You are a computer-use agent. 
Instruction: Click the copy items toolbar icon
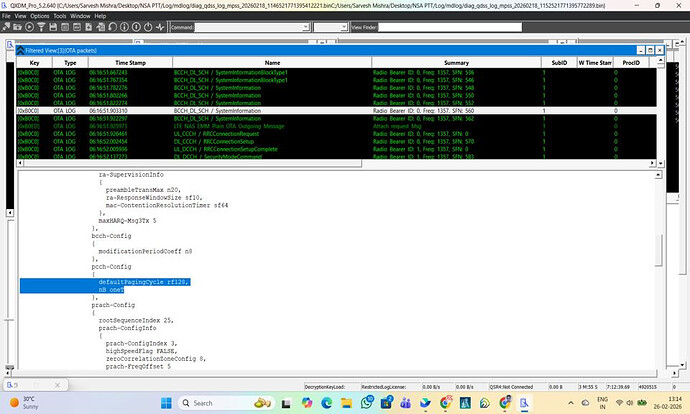pos(100,27)
